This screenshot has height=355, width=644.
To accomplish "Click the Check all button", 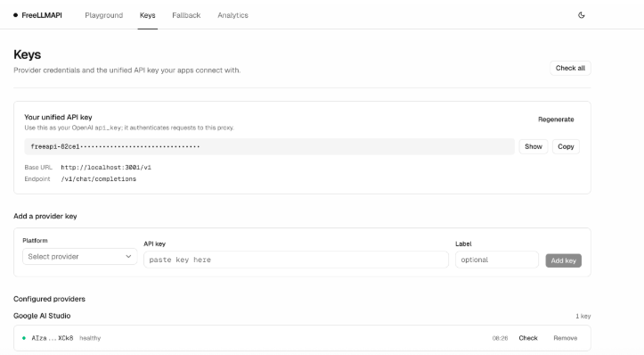I will (570, 69).
